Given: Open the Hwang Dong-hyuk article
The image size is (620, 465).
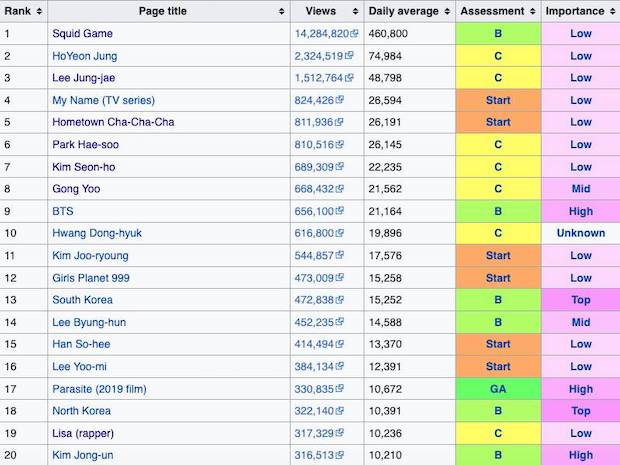Looking at the screenshot, I should pyautogui.click(x=97, y=233).
